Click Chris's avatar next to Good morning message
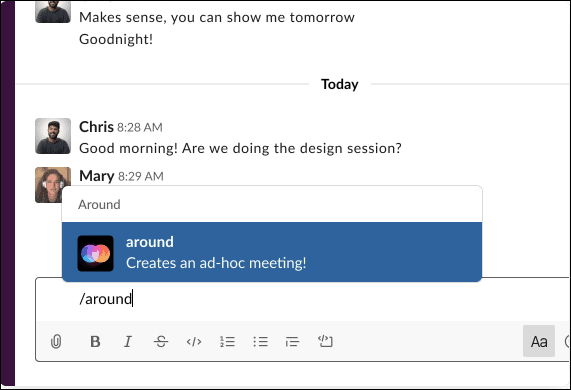Image resolution: width=571 pixels, height=390 pixels. [53, 136]
